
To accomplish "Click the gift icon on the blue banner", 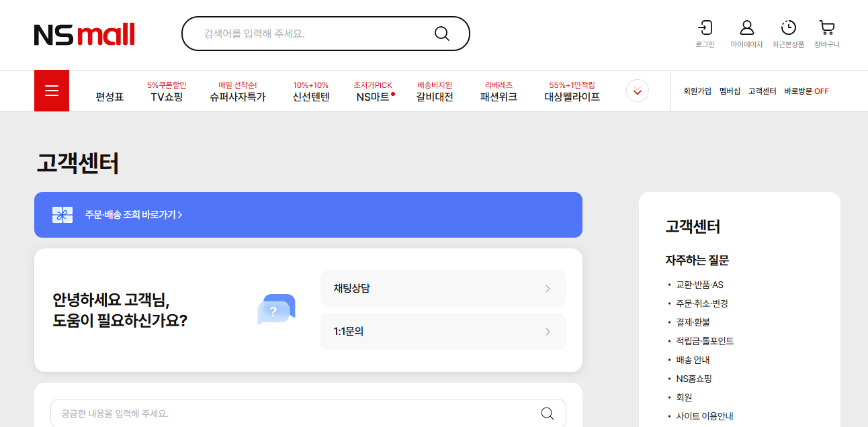I will [62, 215].
